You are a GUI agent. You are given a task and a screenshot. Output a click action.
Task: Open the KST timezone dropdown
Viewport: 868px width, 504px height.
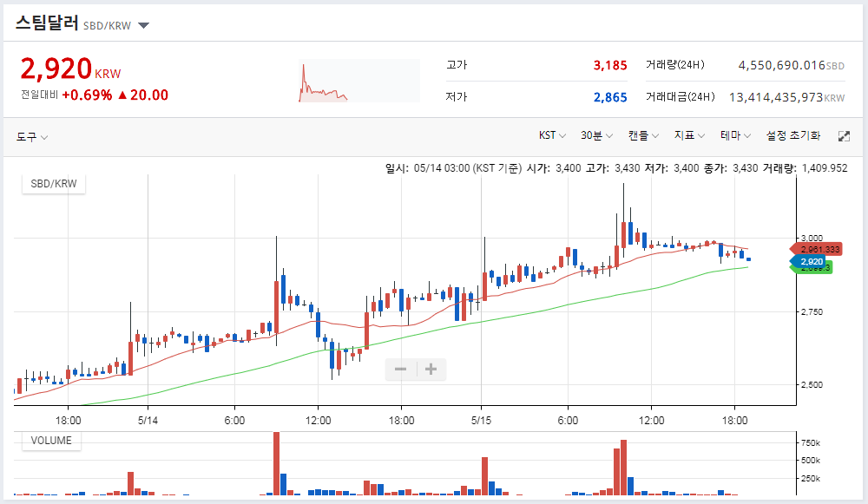(552, 135)
